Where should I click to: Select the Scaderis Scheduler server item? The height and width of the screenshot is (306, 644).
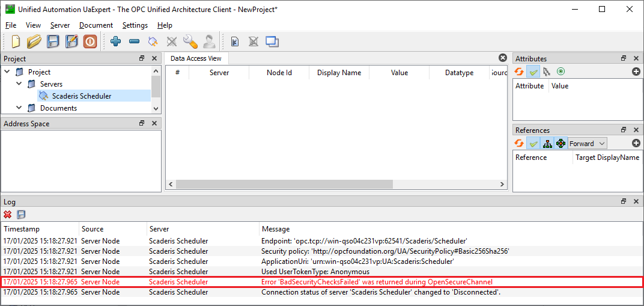[x=81, y=96]
